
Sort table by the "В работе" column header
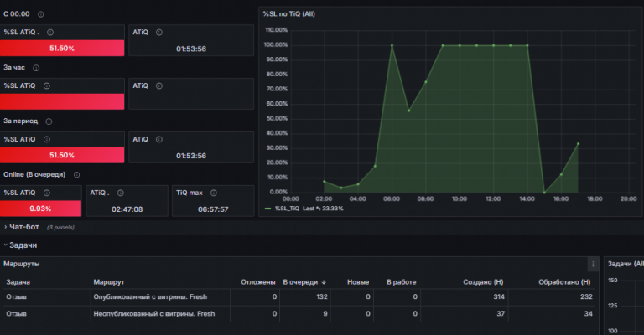pyautogui.click(x=402, y=282)
